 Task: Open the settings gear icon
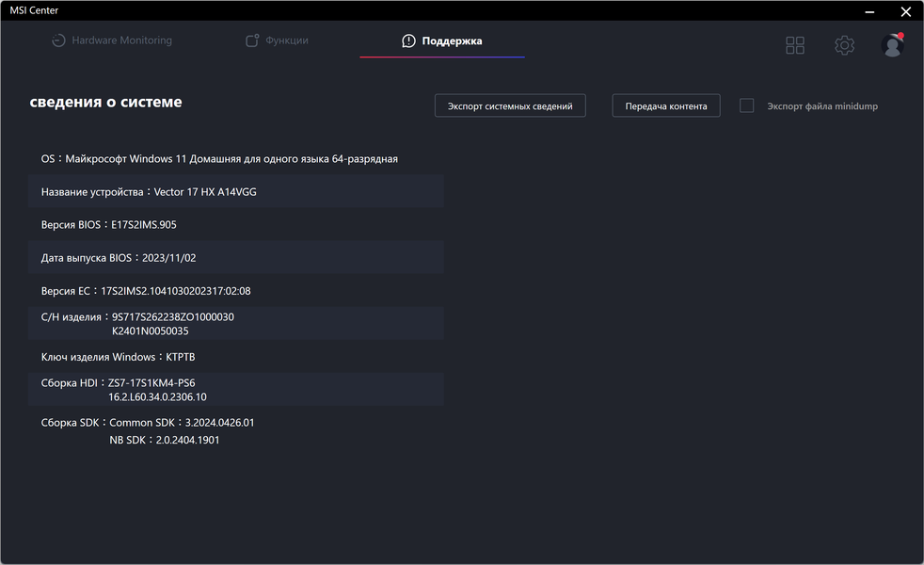tap(844, 45)
